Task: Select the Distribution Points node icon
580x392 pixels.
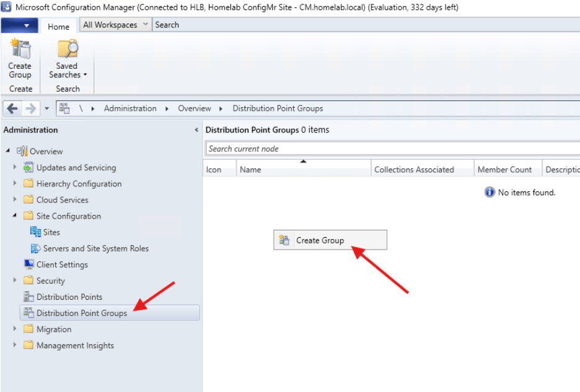Action: [29, 297]
